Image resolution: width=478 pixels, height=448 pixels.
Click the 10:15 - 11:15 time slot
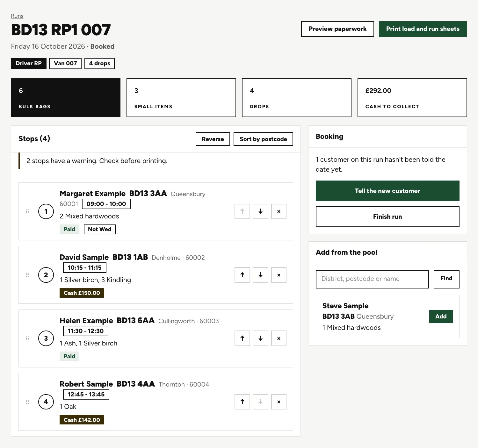[85, 267]
